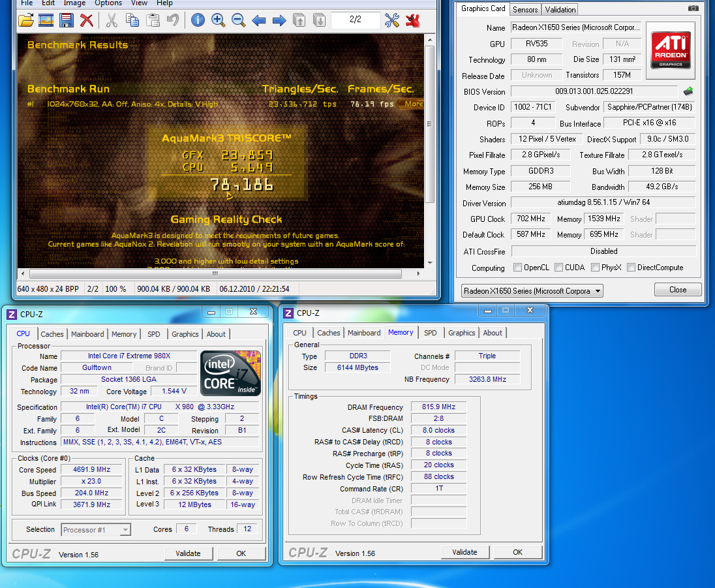
Task: Go to the previous image with the left arrow
Action: point(258,20)
